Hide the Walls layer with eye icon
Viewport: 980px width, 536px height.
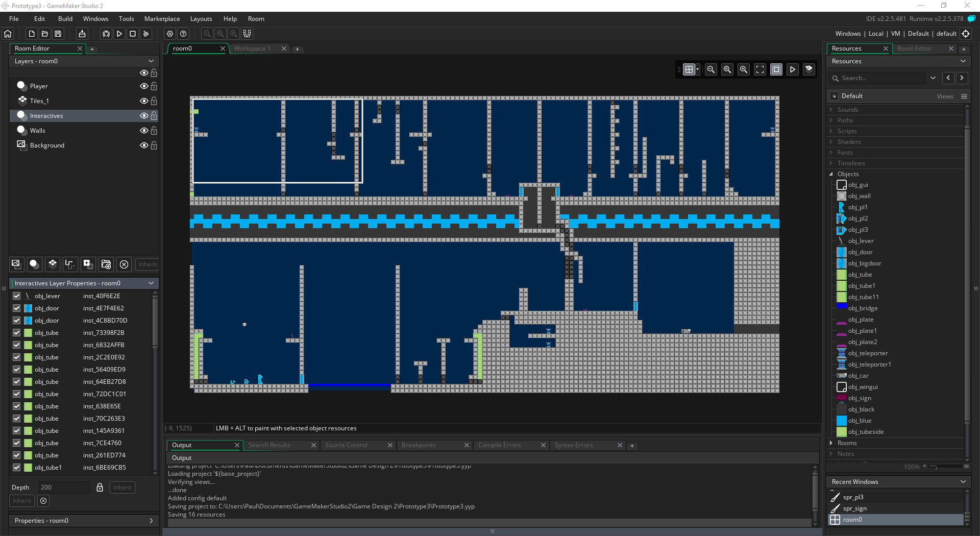[144, 131]
